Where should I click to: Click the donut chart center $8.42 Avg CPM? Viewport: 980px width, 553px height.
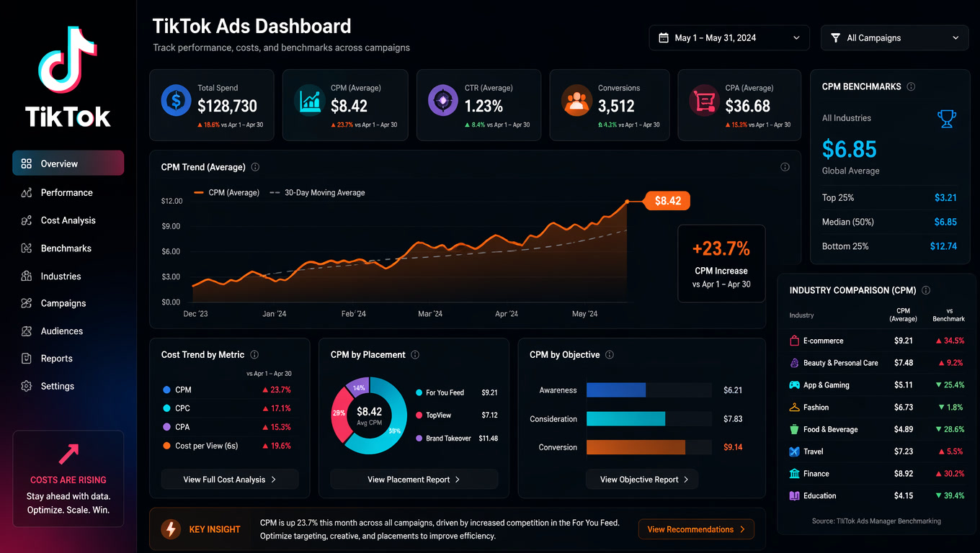(369, 415)
